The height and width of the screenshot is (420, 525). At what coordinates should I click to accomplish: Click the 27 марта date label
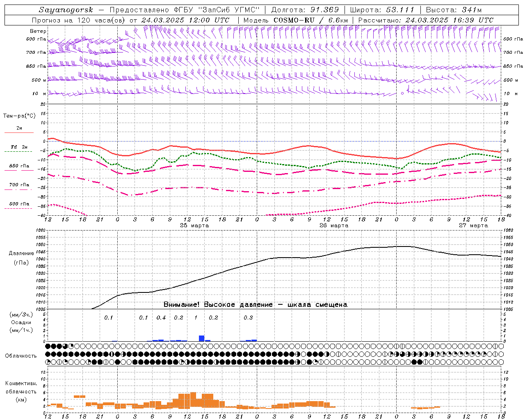[473, 226]
